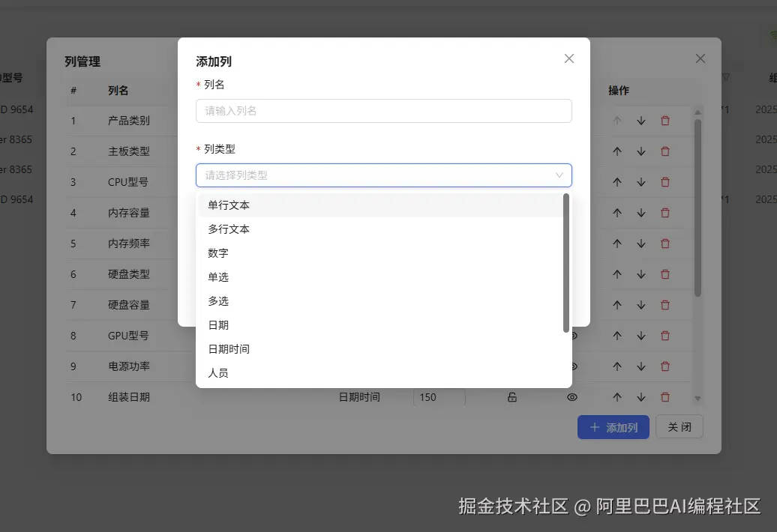Move 主板类型 column down
This screenshot has width=777, height=532.
point(640,151)
